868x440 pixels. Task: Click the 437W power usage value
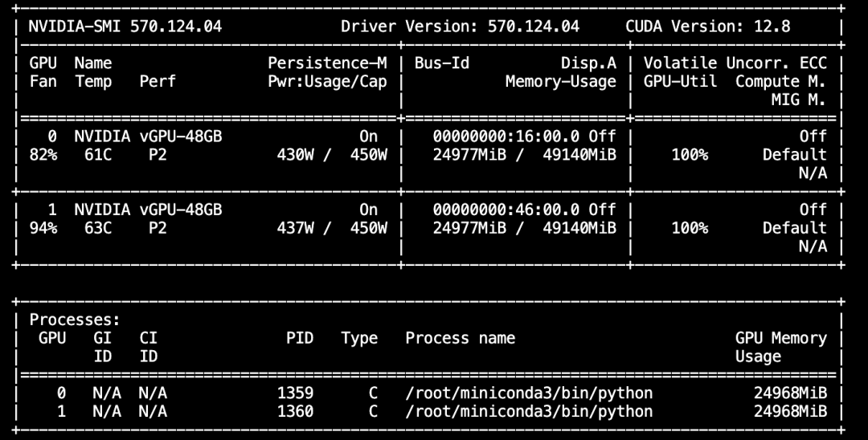(295, 228)
